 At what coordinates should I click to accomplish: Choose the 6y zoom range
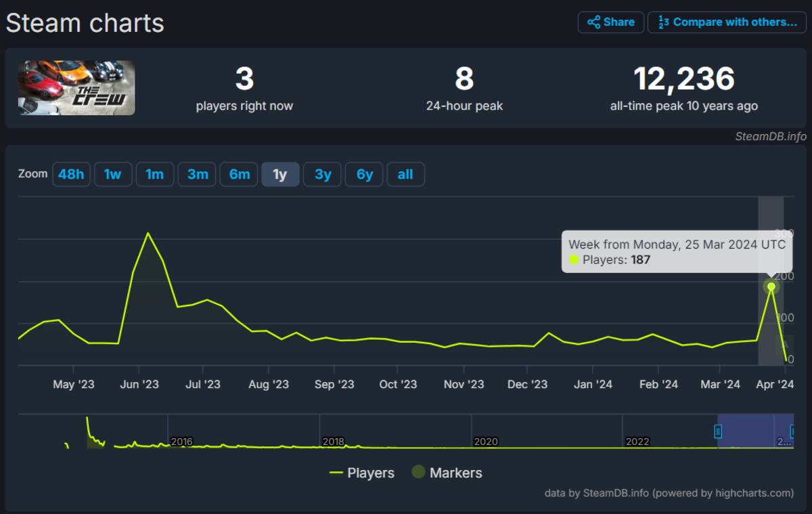[364, 175]
